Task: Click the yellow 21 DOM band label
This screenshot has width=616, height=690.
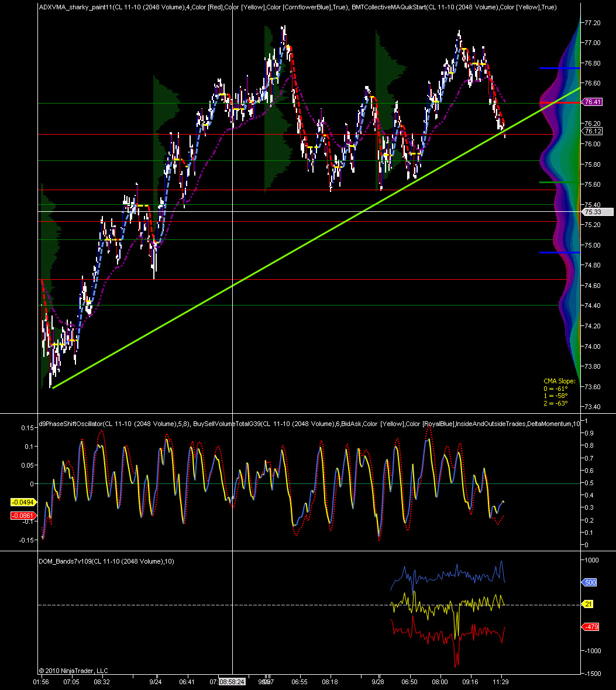Action: [x=588, y=604]
